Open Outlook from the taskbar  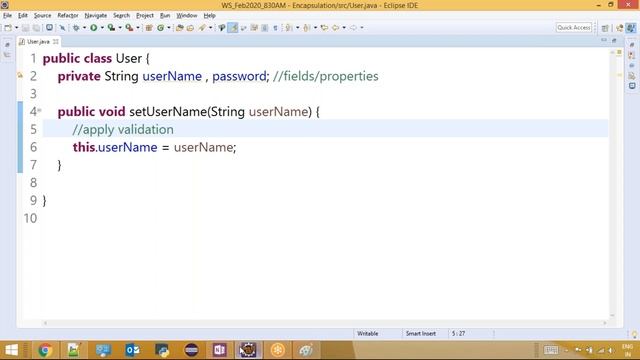(x=133, y=350)
